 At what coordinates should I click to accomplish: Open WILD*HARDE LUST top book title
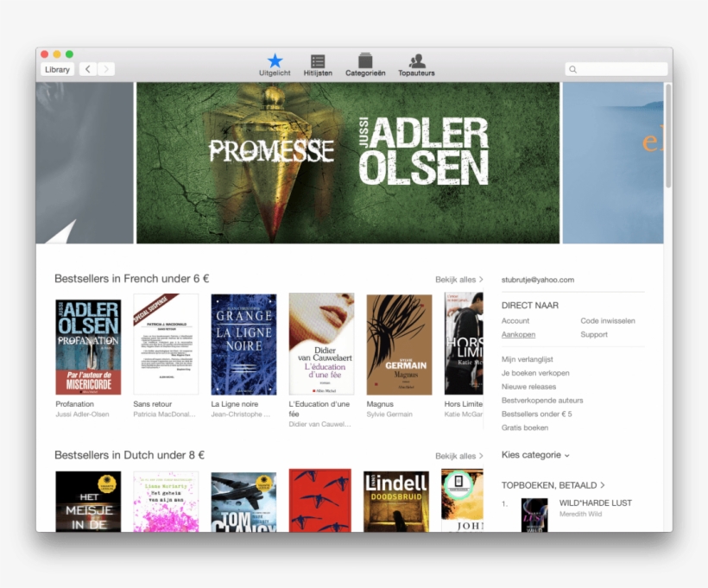[x=595, y=503]
